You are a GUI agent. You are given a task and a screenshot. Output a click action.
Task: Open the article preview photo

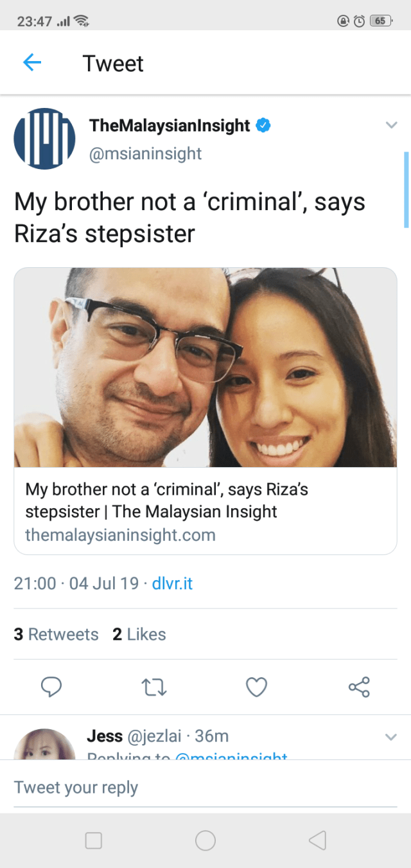pos(205,368)
